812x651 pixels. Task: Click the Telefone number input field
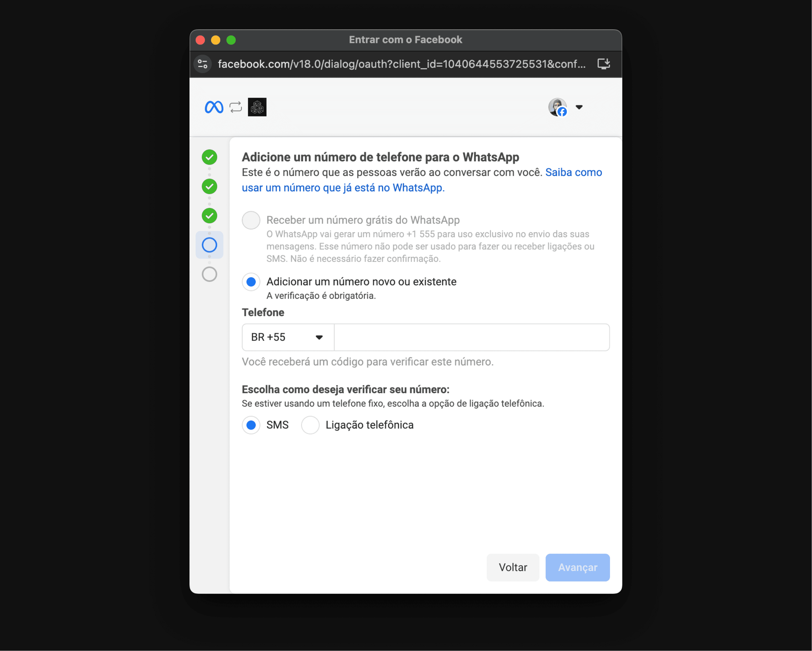coord(472,337)
